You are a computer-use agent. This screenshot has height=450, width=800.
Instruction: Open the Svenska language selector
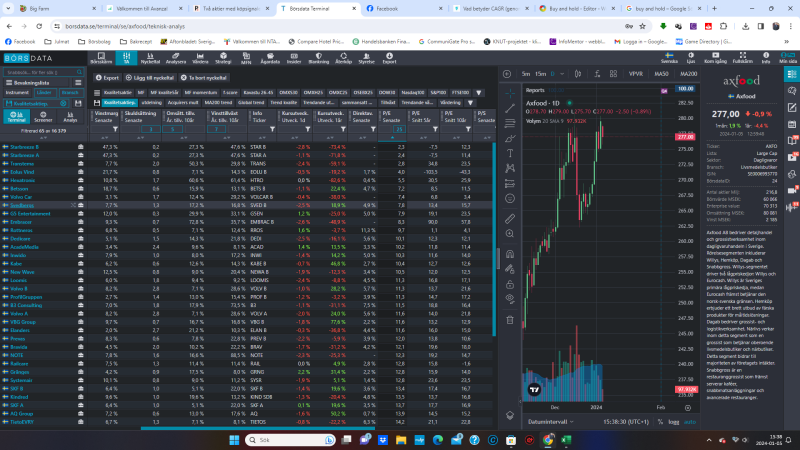tap(669, 58)
